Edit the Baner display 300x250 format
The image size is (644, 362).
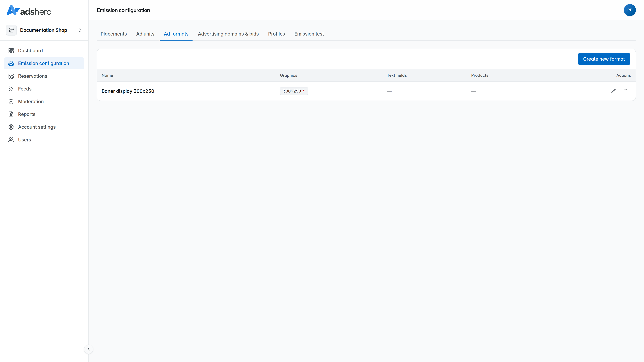pyautogui.click(x=613, y=91)
